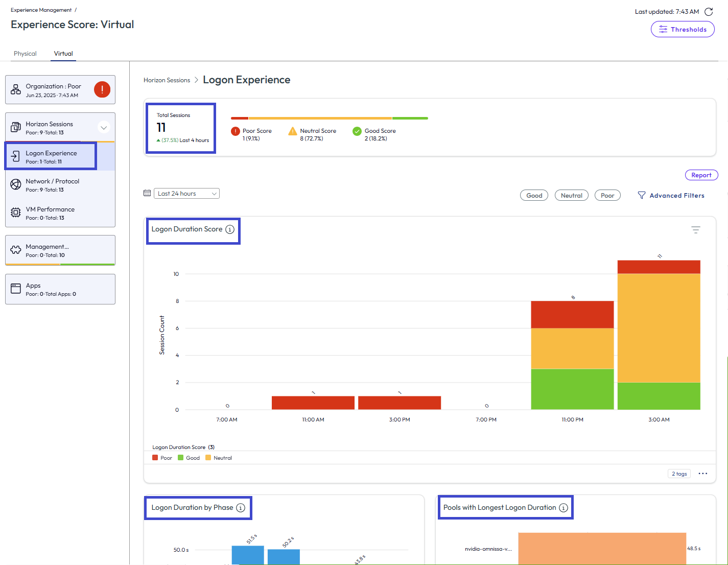Screen dimensions: 728x565
Task: Go to Horizon Sessions breadcrumb link
Action: tap(167, 80)
